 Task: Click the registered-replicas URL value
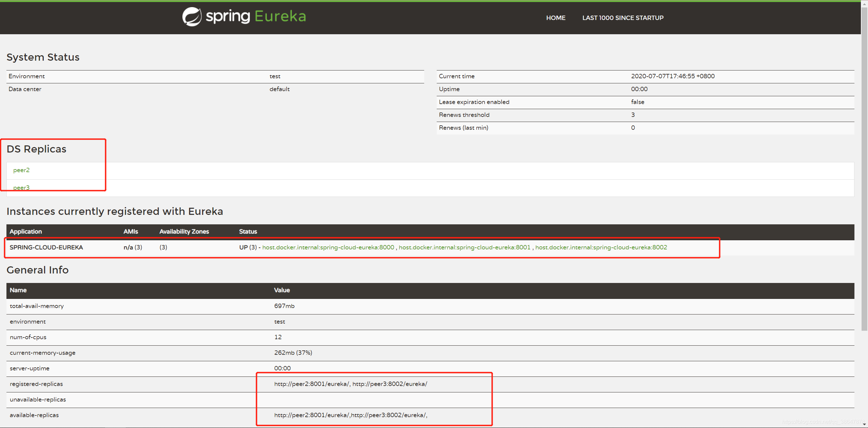(x=351, y=384)
